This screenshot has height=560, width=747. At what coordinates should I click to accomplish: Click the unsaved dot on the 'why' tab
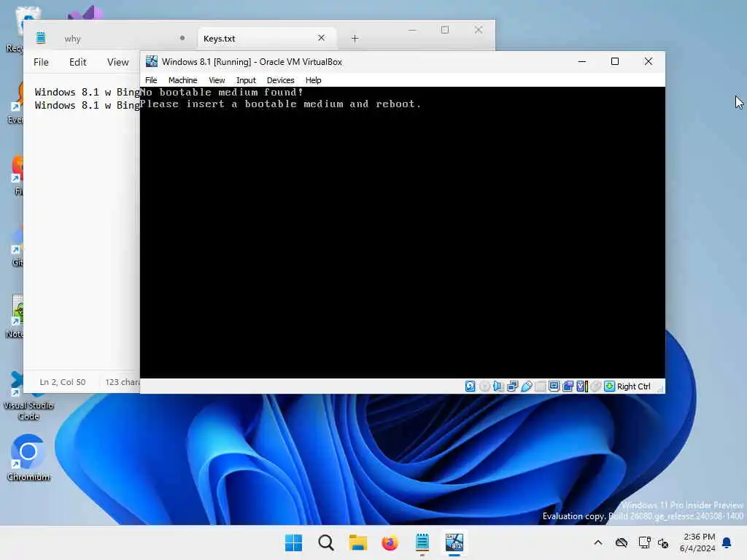(182, 38)
